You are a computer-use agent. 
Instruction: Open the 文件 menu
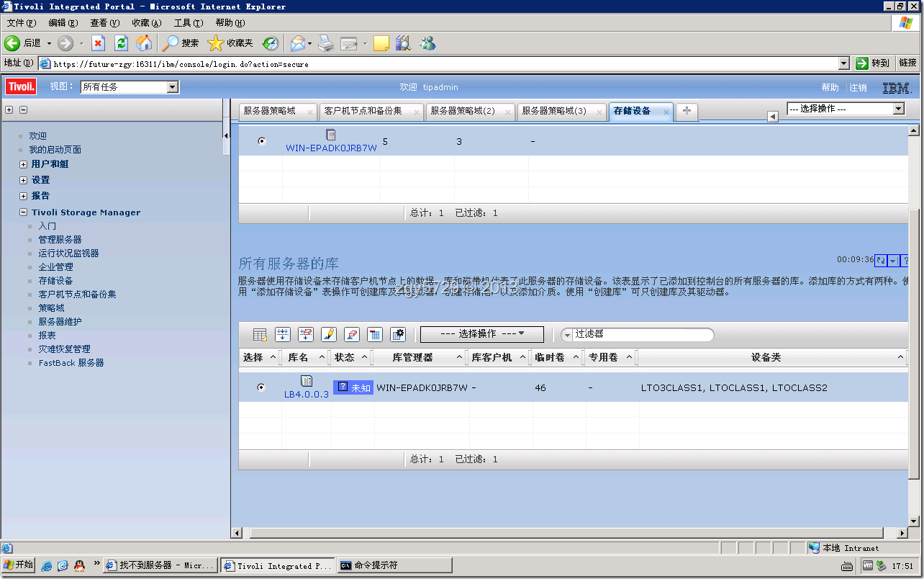click(x=22, y=23)
